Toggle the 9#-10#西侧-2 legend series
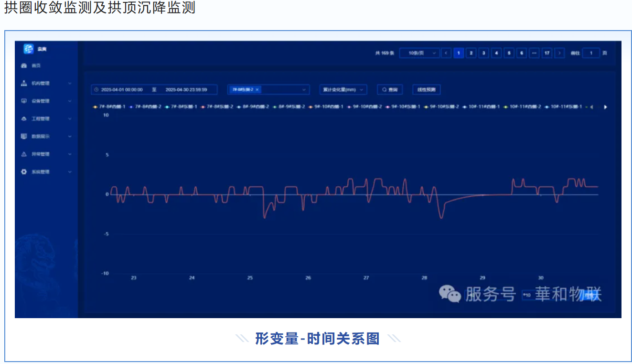 pos(364,107)
